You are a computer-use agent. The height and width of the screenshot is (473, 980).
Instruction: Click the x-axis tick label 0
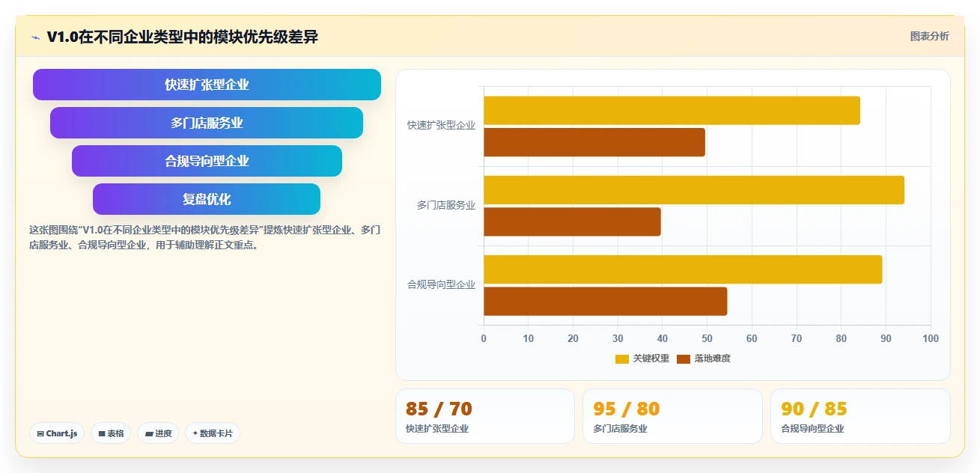(484, 339)
